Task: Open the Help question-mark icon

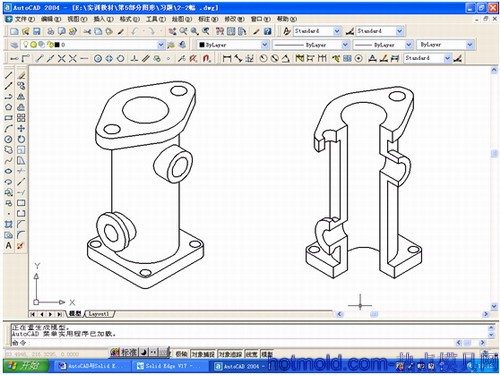Action: pos(267,31)
